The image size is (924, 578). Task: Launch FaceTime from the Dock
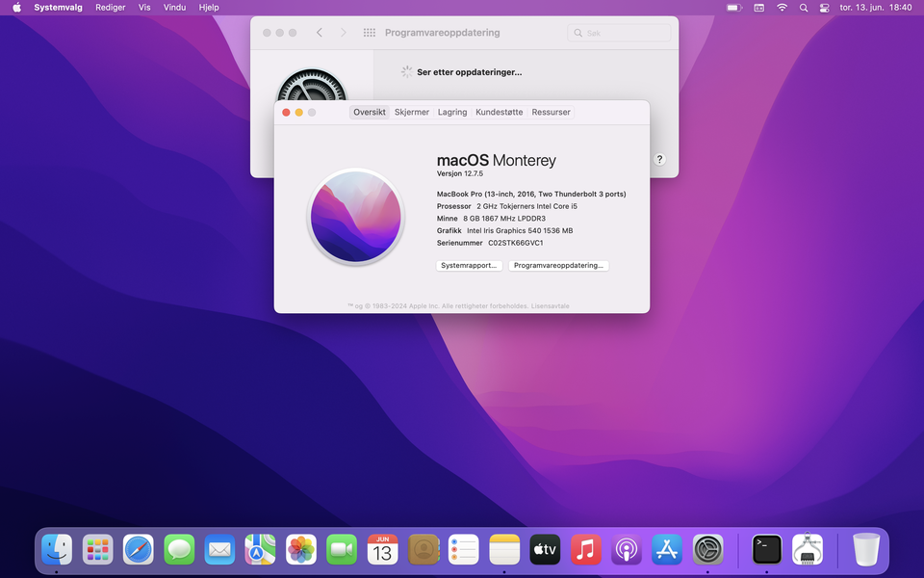pos(342,550)
